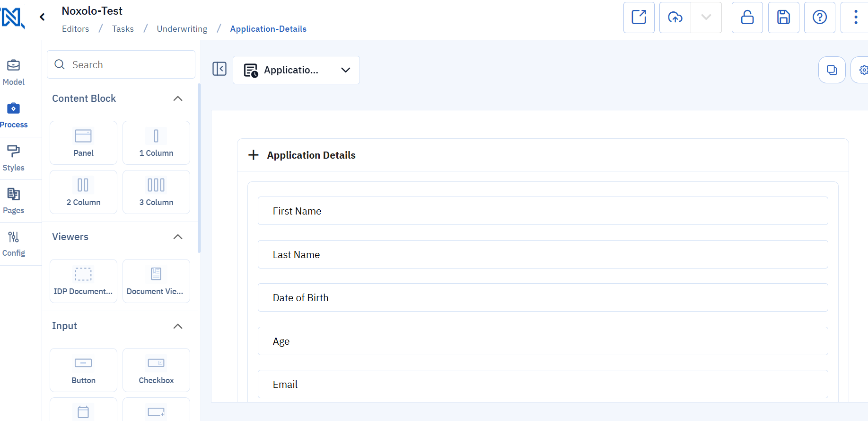The height and width of the screenshot is (421, 868).
Task: Go to Underwriting breadcrumb link
Action: [x=182, y=29]
